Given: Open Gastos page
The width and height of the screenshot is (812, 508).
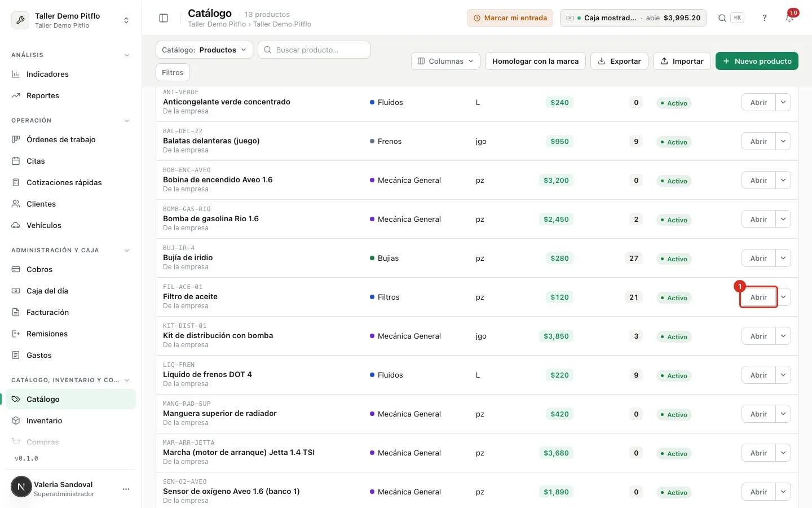Looking at the screenshot, I should coord(70,355).
